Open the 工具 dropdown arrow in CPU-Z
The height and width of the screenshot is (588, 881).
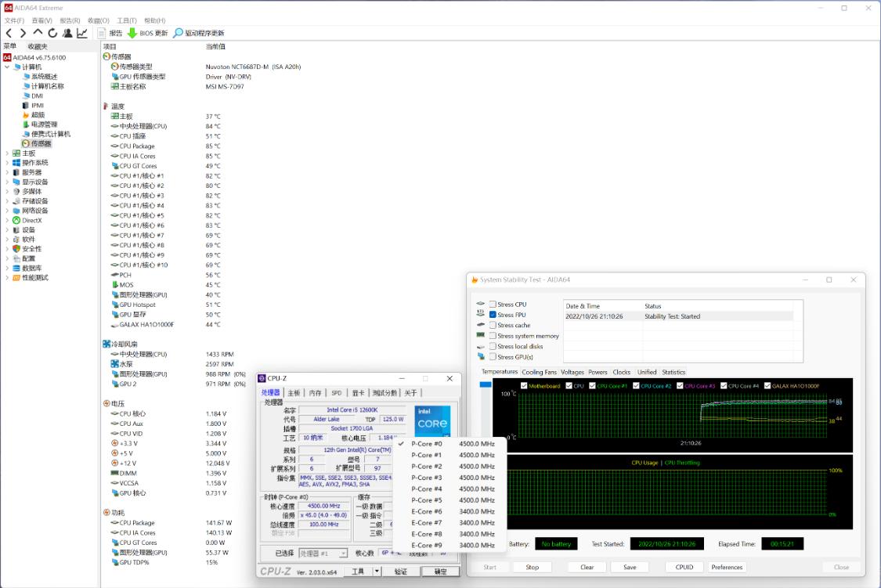(377, 572)
